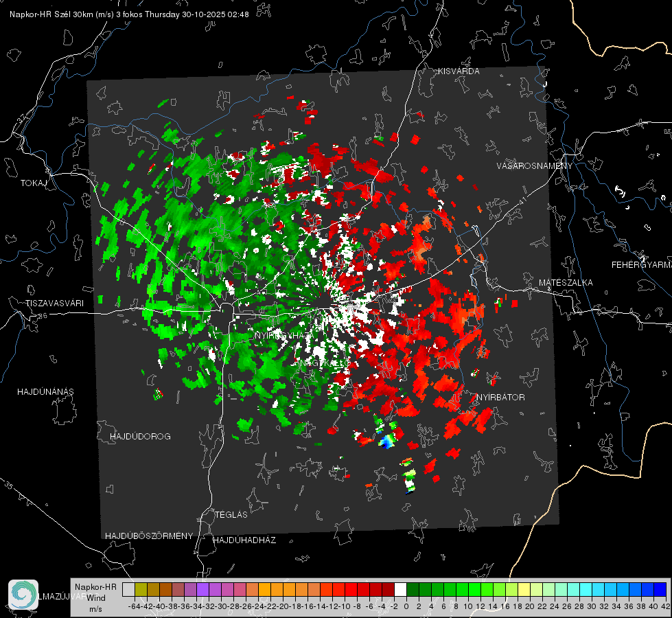
Task: Click the NYÍRBÁTOR town label
Action: (x=500, y=398)
